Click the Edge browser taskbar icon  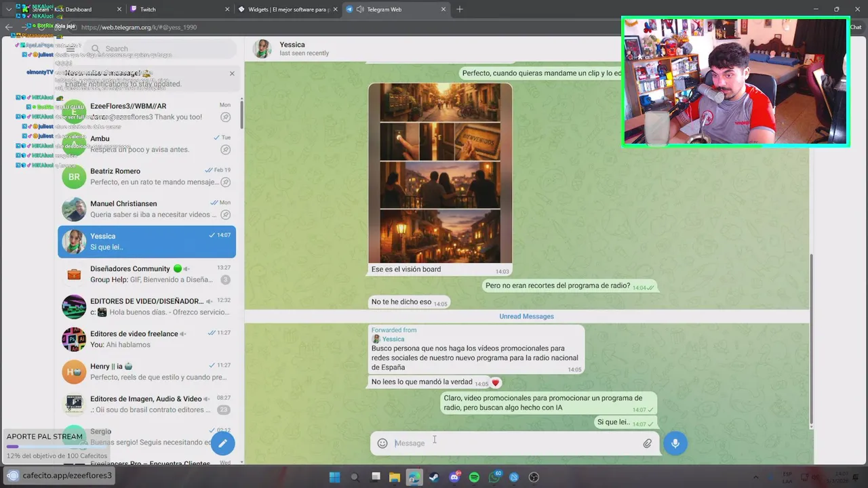click(414, 477)
